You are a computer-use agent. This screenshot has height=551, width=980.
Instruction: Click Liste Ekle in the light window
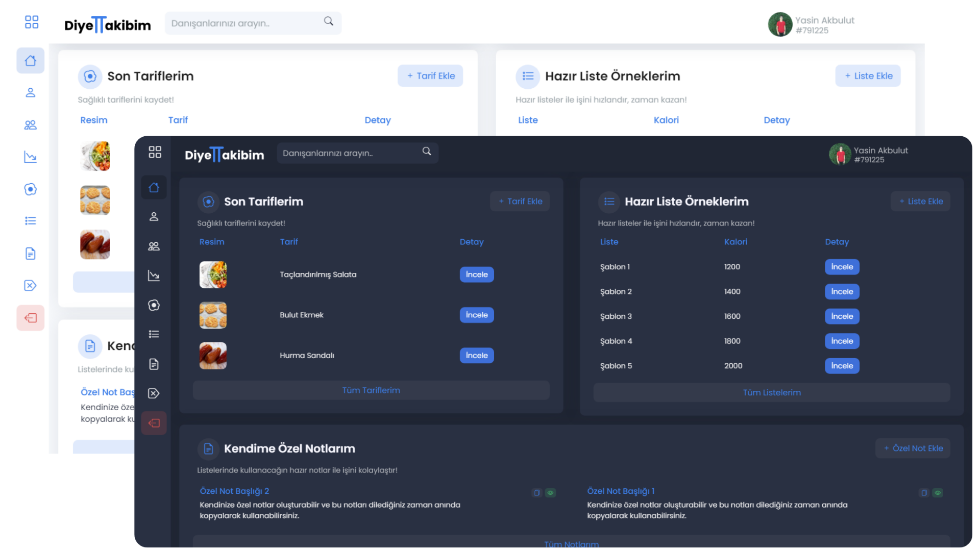[868, 76]
